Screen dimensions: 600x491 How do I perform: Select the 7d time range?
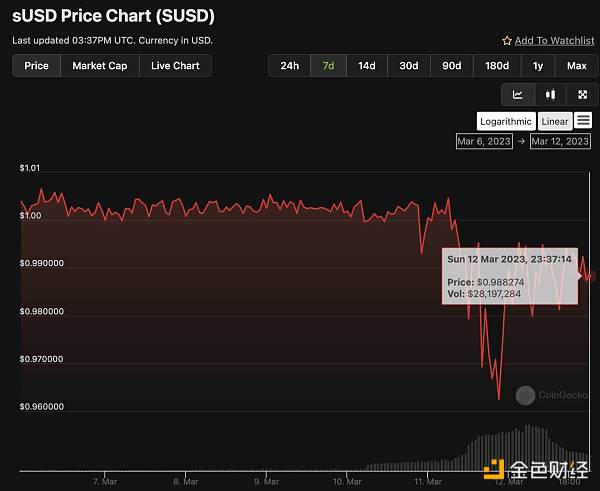328,66
